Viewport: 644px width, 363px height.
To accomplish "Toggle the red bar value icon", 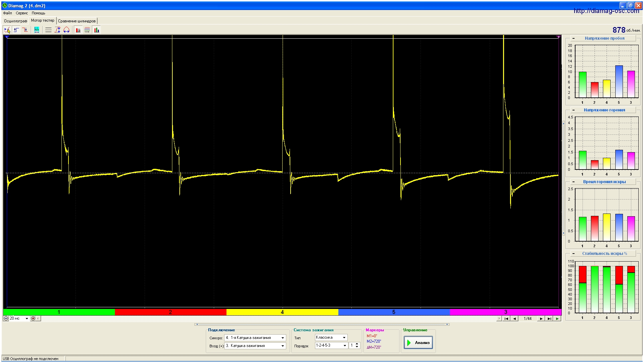I will pyautogui.click(x=78, y=30).
